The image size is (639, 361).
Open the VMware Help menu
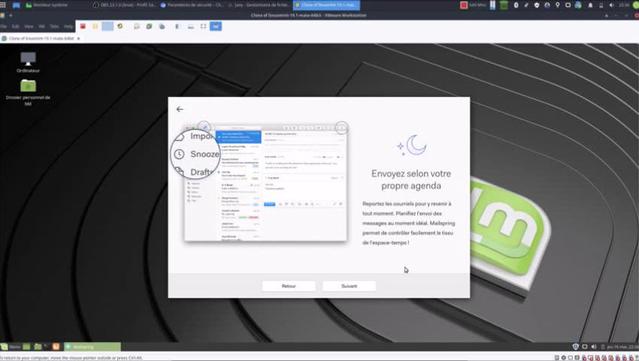68,26
